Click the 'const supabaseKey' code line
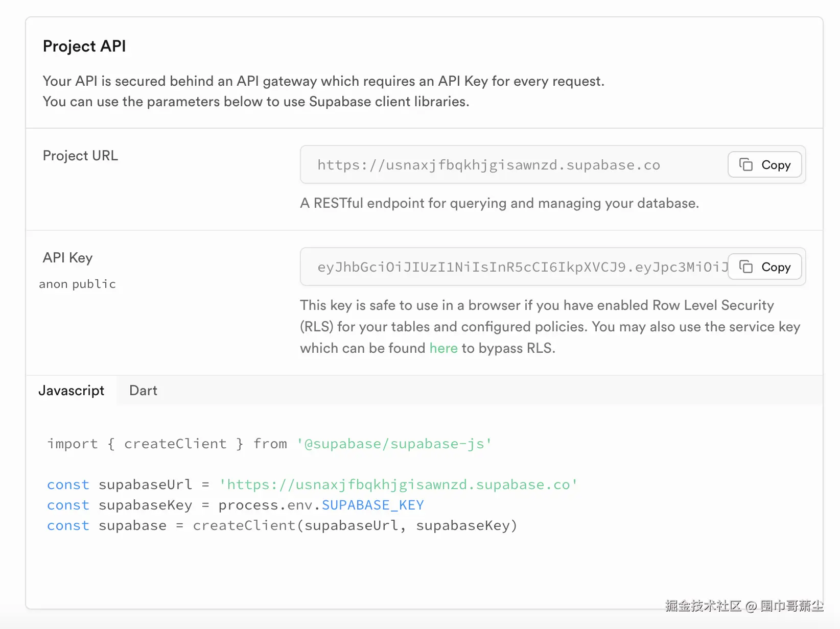 [236, 505]
